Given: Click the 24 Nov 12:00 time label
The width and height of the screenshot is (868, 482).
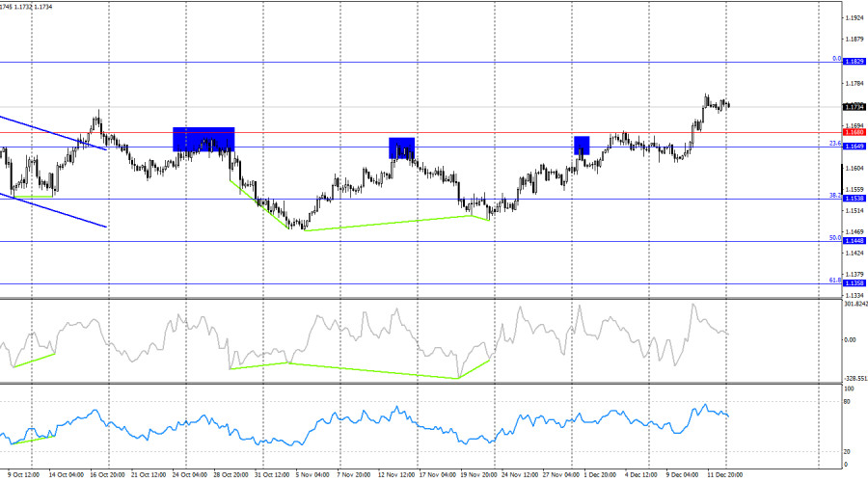Looking at the screenshot, I should pyautogui.click(x=520, y=475).
